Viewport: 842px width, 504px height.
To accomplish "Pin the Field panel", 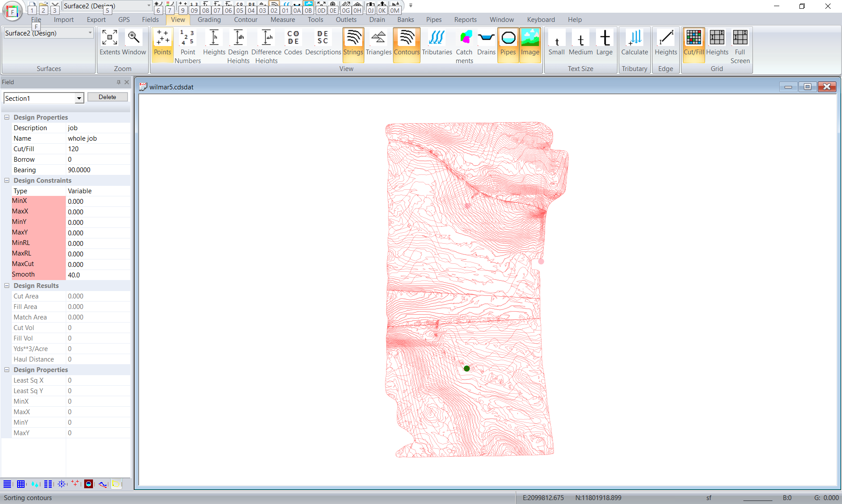I will pos(118,82).
